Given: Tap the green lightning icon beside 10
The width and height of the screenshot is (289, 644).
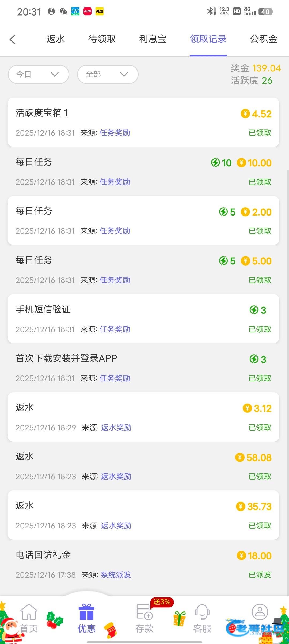Looking at the screenshot, I should coord(215,163).
